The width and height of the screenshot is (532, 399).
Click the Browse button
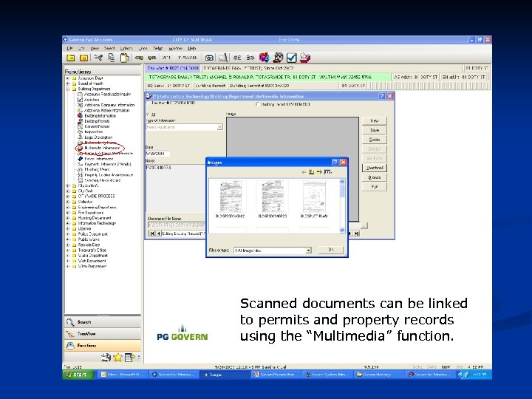(x=374, y=177)
